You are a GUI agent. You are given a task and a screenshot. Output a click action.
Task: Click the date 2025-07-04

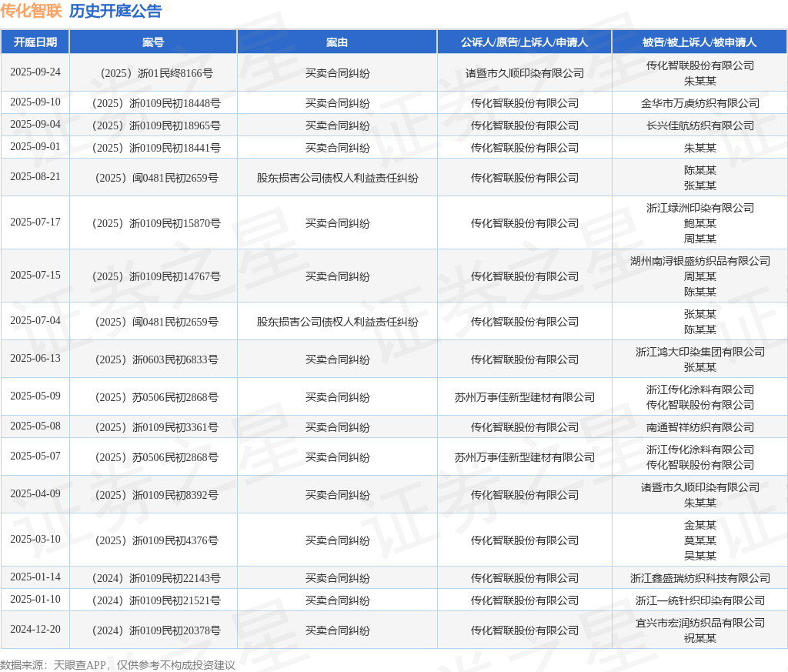35,320
